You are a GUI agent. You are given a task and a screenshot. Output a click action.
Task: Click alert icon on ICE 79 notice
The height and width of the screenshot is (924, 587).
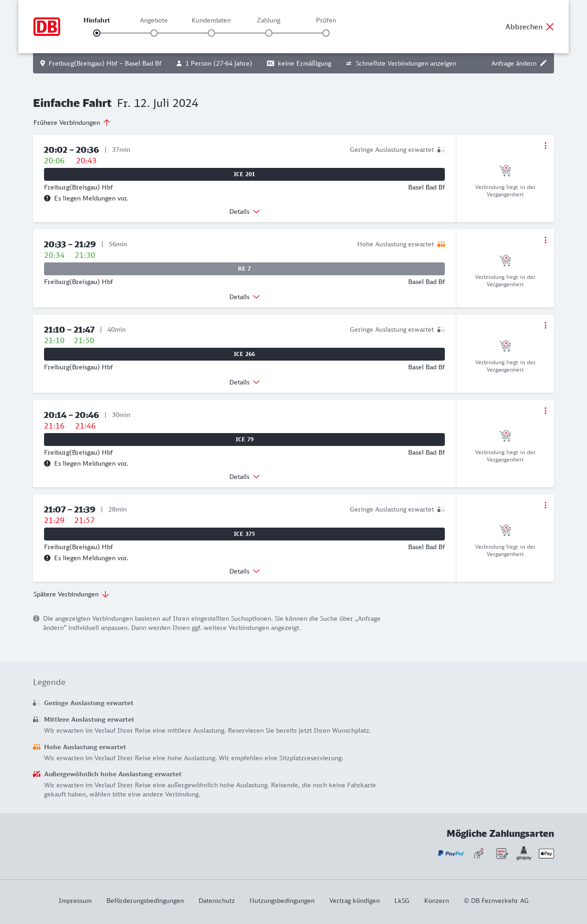tap(47, 463)
